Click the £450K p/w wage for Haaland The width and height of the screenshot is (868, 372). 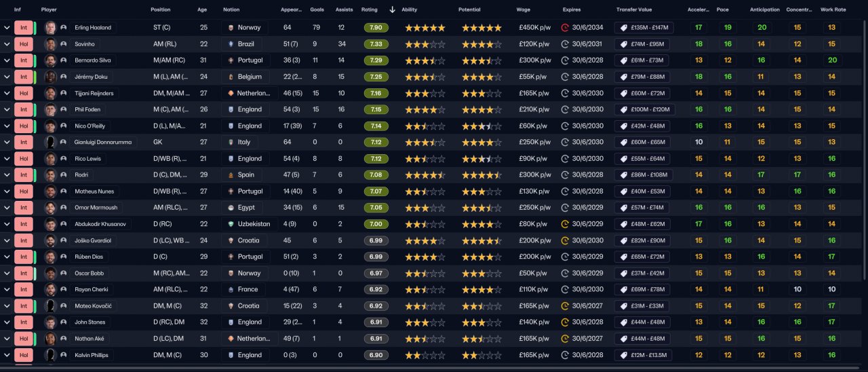tap(534, 28)
